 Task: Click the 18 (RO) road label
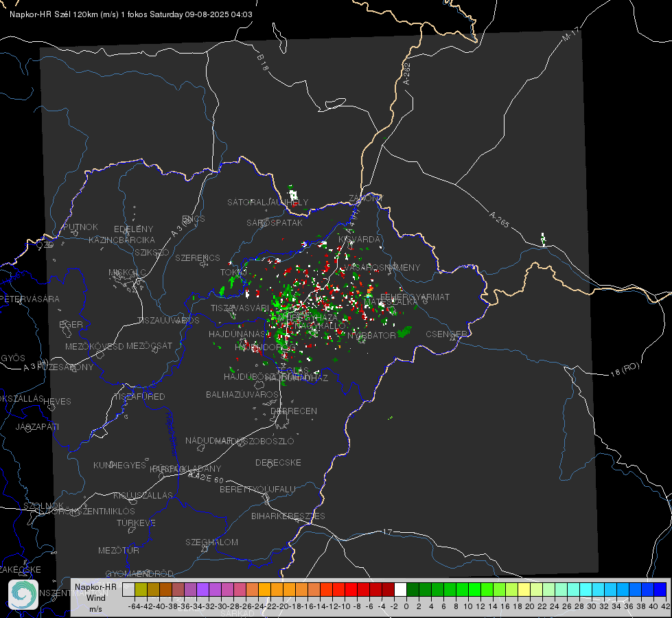[625, 369]
